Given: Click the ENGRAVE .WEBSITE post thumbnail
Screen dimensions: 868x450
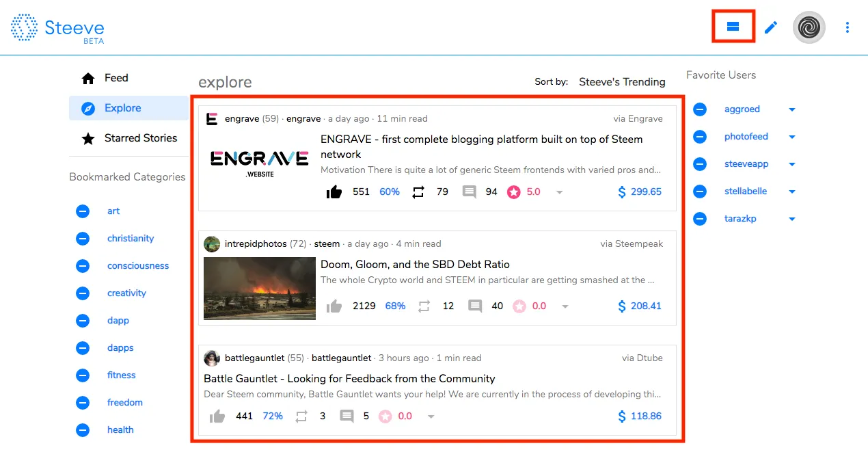Looking at the screenshot, I should [260, 164].
